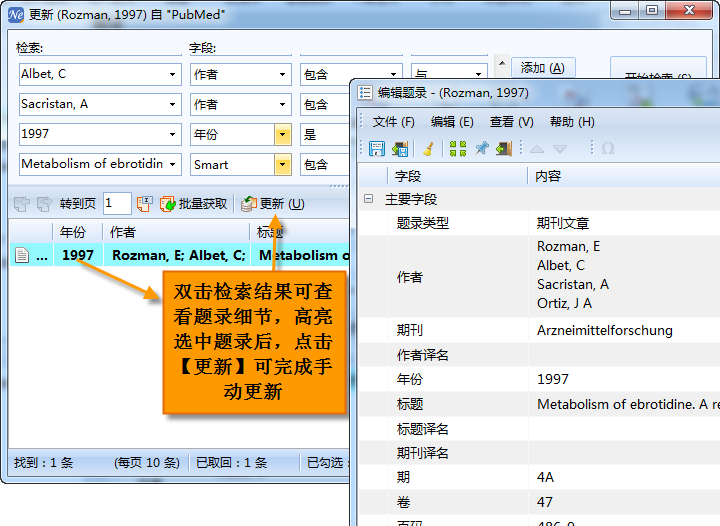Click the document icon in the 1997 result row
This screenshot has width=720, height=526.
pos(22,255)
